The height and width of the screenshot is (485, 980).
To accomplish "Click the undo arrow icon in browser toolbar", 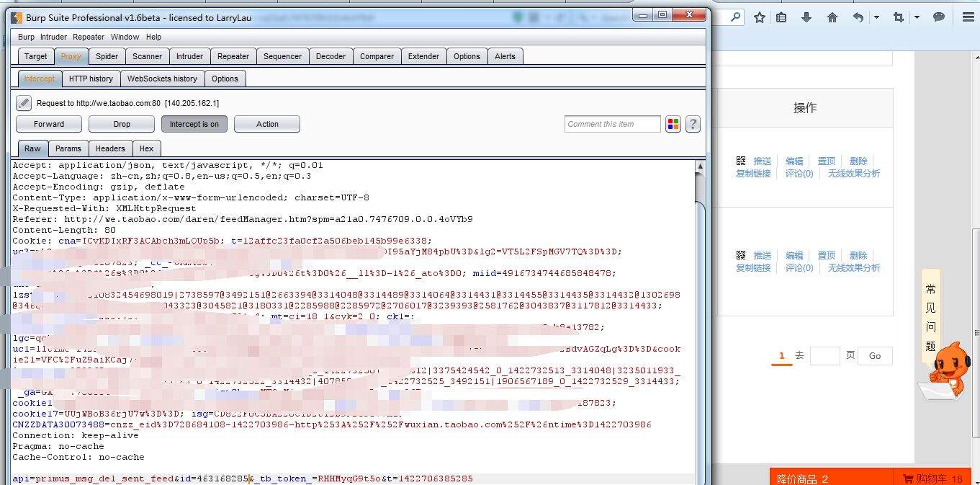I will pyautogui.click(x=858, y=17).
